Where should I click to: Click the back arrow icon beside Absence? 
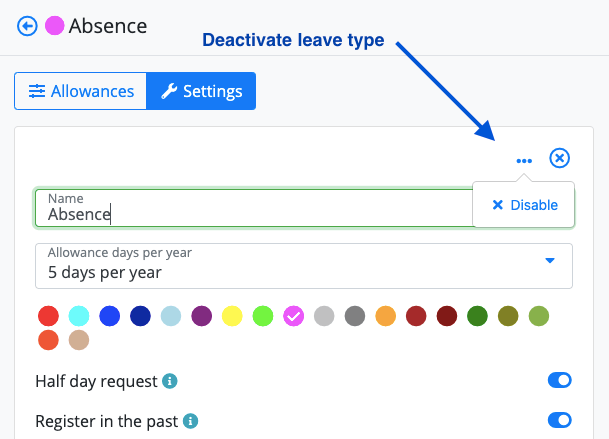(x=27, y=26)
